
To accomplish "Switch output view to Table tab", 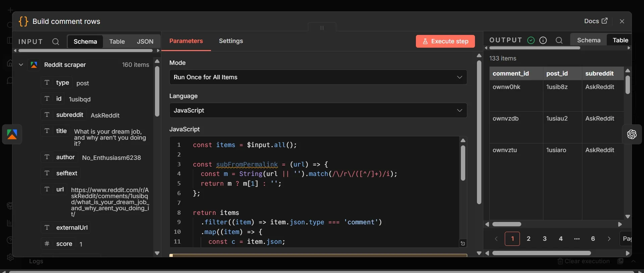I will (620, 40).
